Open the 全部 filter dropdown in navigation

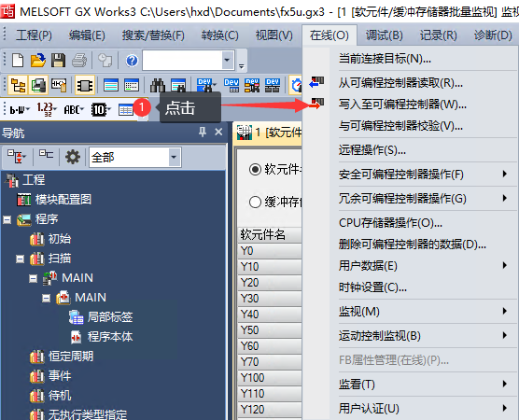pos(175,157)
